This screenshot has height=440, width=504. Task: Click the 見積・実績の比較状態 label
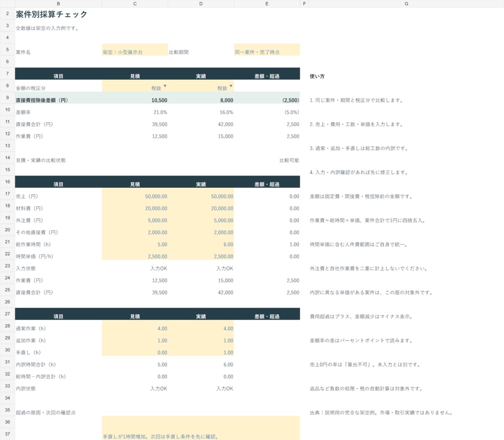tap(41, 160)
